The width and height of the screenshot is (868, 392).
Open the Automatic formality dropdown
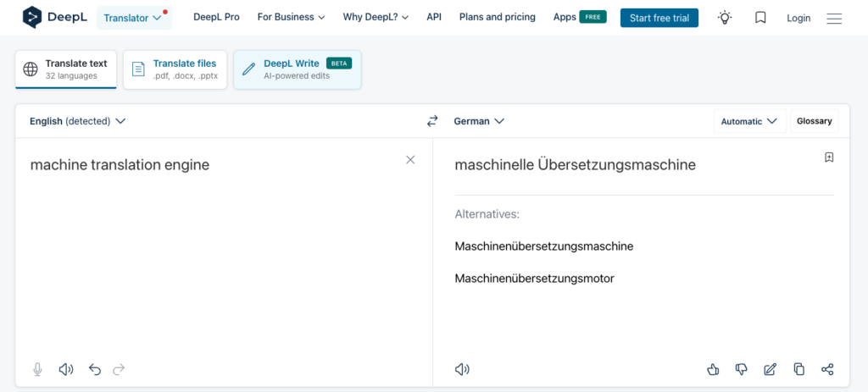[x=749, y=121]
